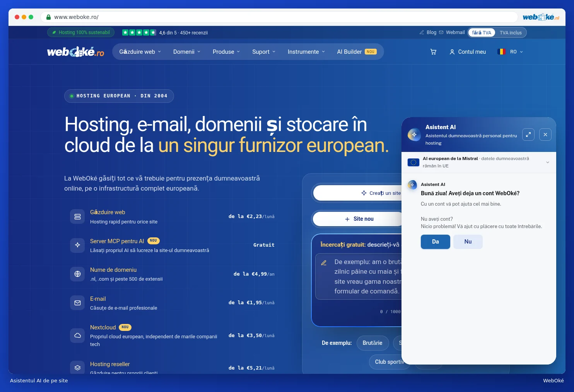Open the RO language selector
574x392 pixels.
511,52
